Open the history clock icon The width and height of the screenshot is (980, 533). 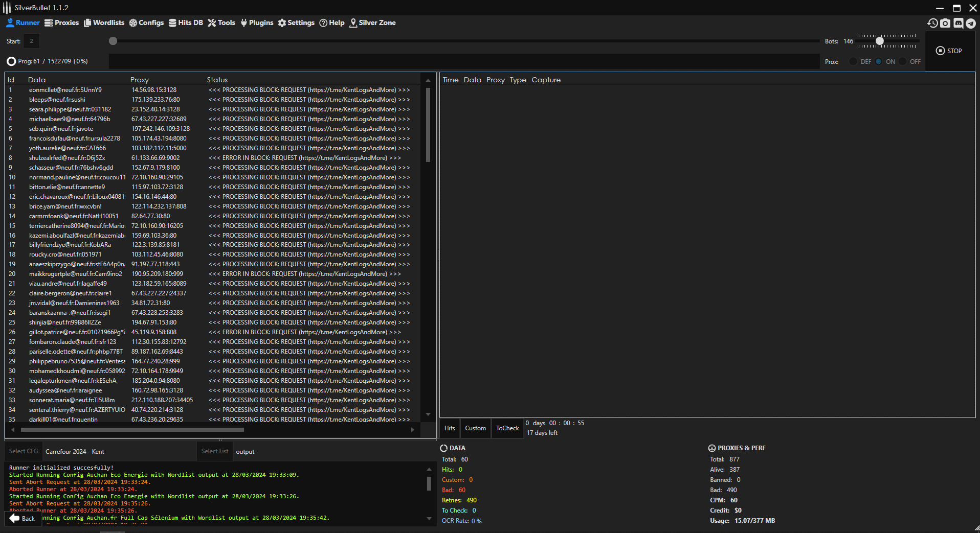click(932, 23)
